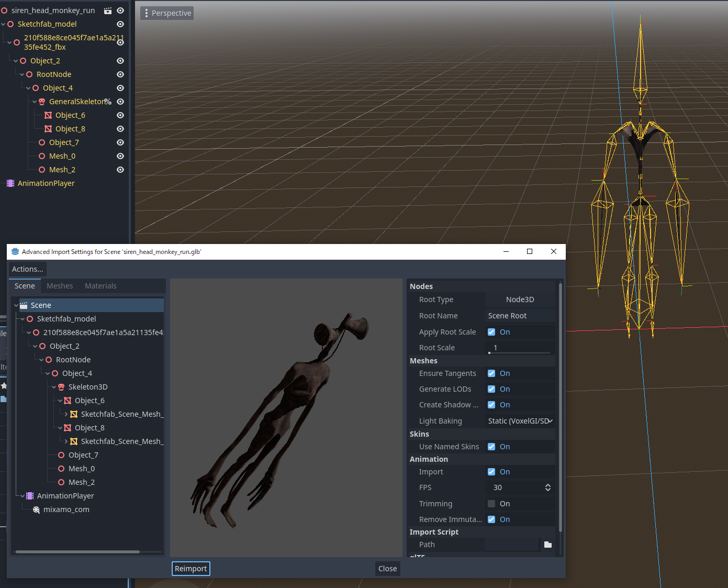Click the filmstrip icon beside siren_head_monkey_run

pos(108,9)
